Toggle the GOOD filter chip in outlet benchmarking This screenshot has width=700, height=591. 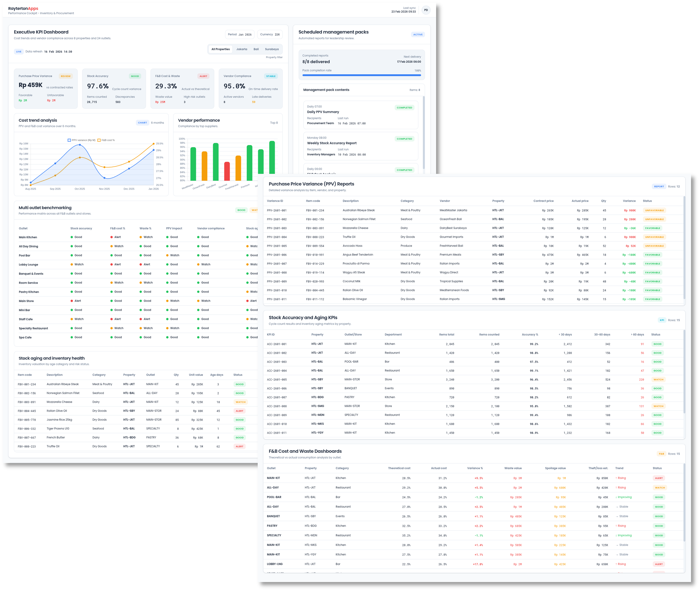coord(241,210)
